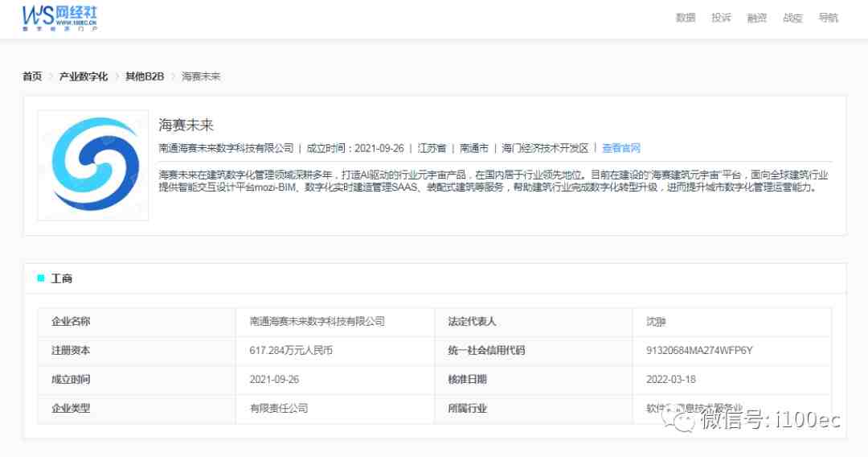
Task: Click the 企业类型 table label
Action: tap(71, 408)
